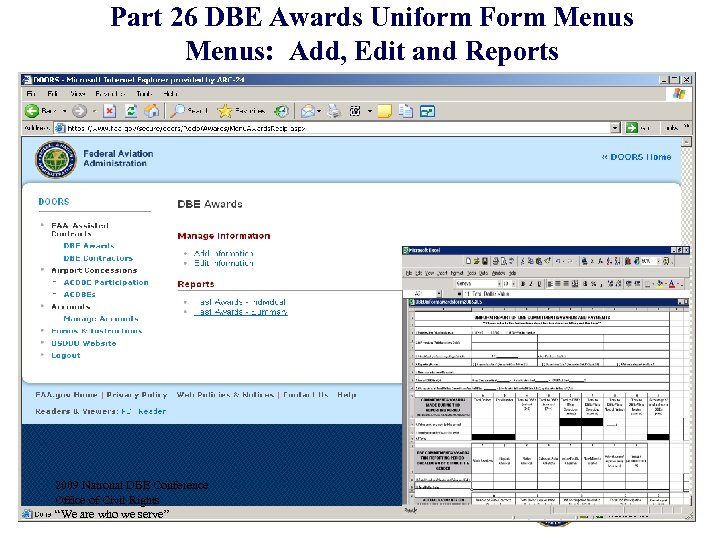Click the Excel Fill Color bucket
This screenshot has height=540, width=720.
click(x=660, y=284)
